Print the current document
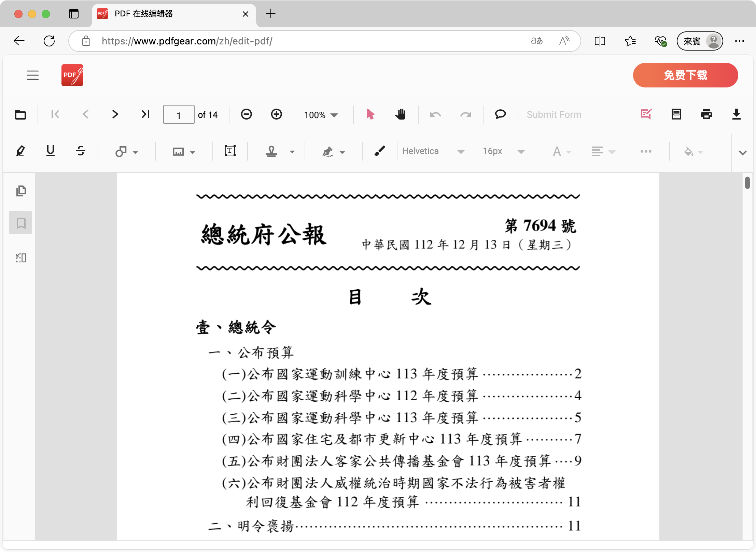The height and width of the screenshot is (552, 756). click(x=706, y=114)
